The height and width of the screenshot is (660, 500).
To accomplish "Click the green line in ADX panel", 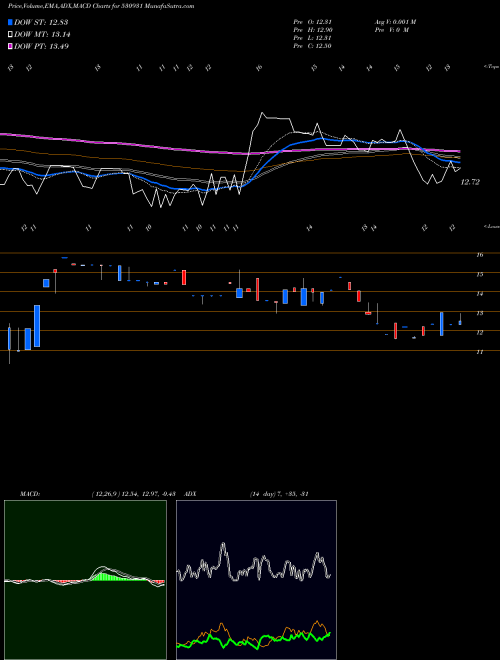I will pos(253,641).
